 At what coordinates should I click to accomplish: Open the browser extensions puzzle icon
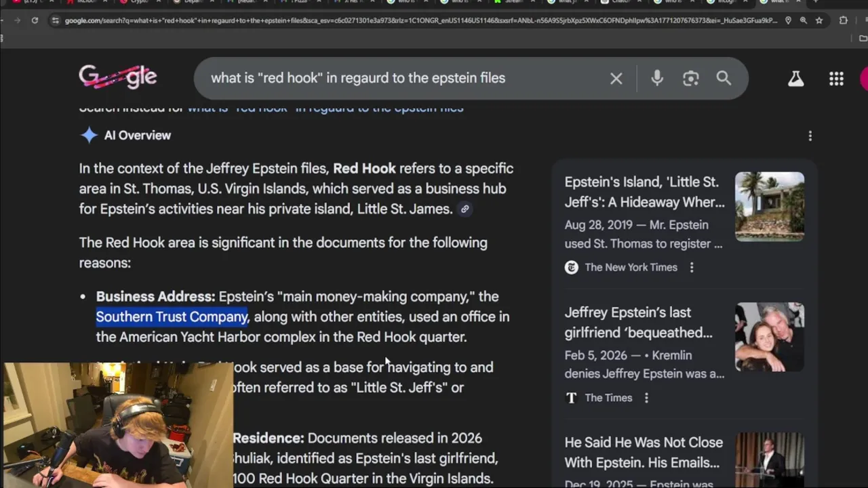click(x=844, y=20)
